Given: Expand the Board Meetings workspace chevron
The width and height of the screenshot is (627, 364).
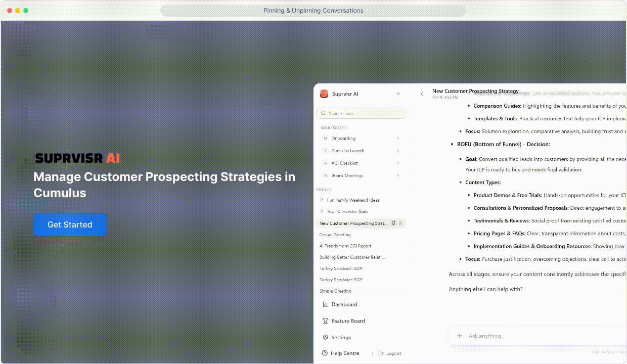Looking at the screenshot, I should pyautogui.click(x=398, y=175).
